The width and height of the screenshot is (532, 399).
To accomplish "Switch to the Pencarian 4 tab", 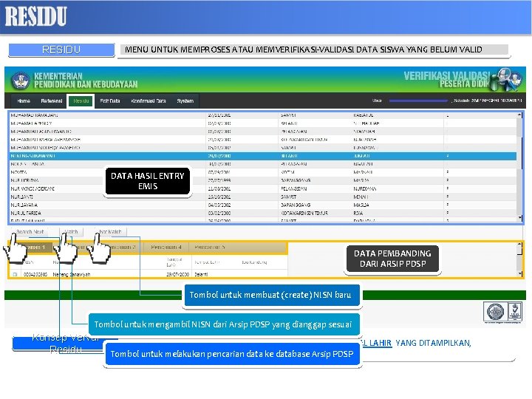I will [x=166, y=248].
